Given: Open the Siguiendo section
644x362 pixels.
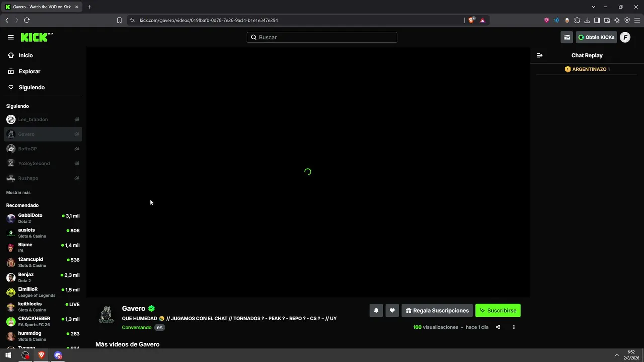Looking at the screenshot, I should pos(32,87).
